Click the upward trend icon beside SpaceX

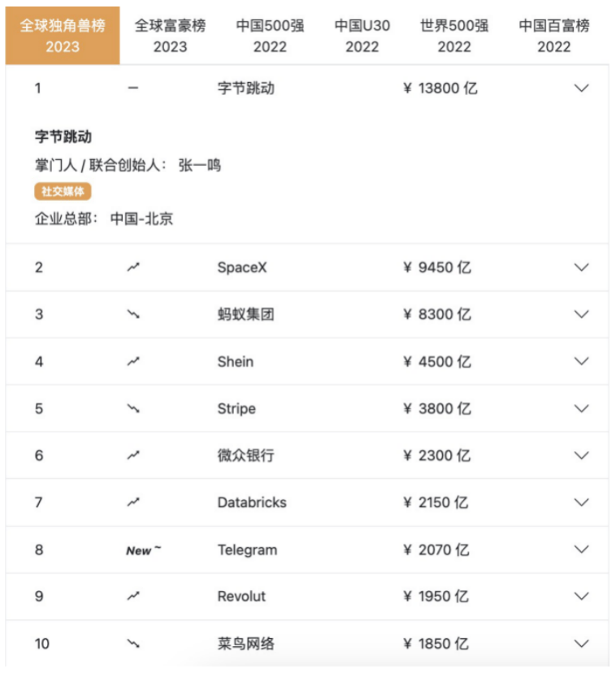133,267
